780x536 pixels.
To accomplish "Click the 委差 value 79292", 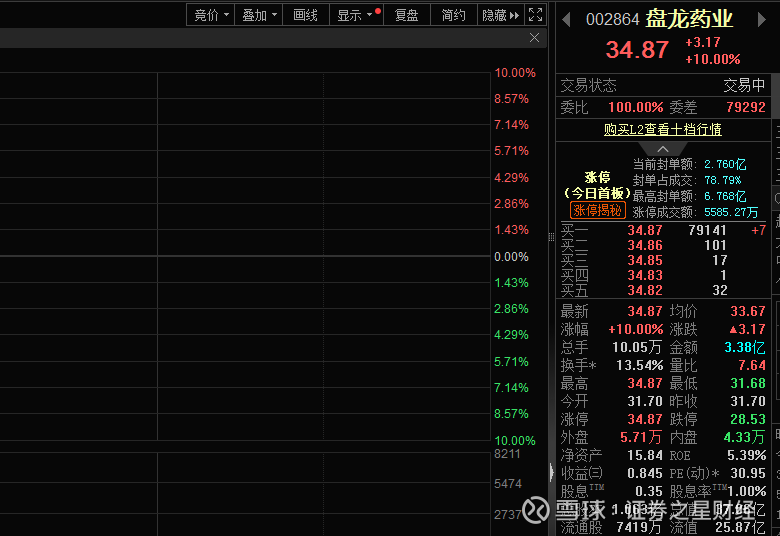I will click(x=745, y=107).
